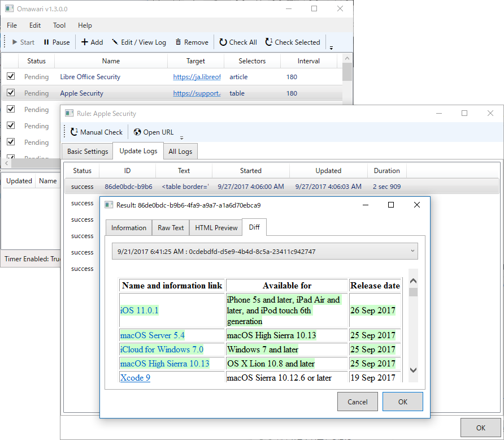Click the Selectors column header

[252, 61]
